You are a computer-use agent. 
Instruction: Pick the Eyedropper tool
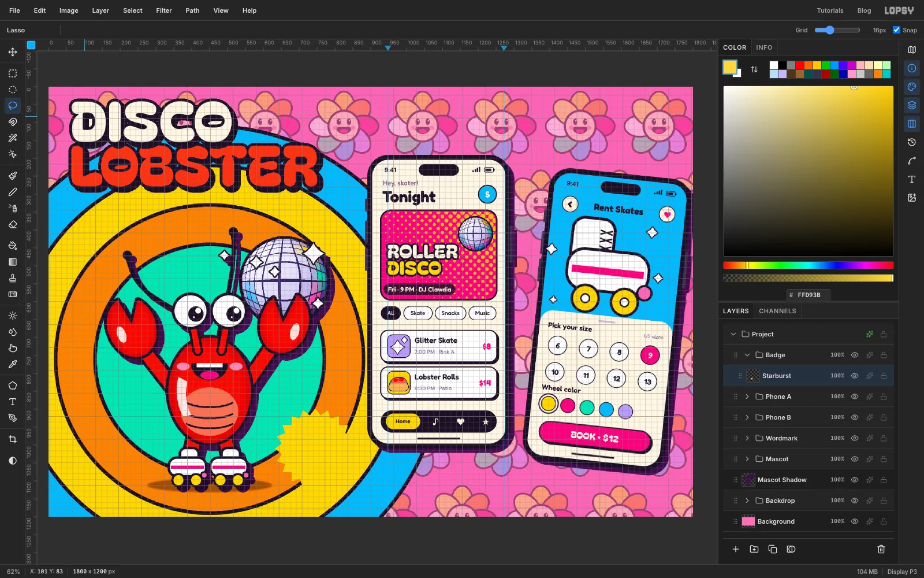click(13, 364)
